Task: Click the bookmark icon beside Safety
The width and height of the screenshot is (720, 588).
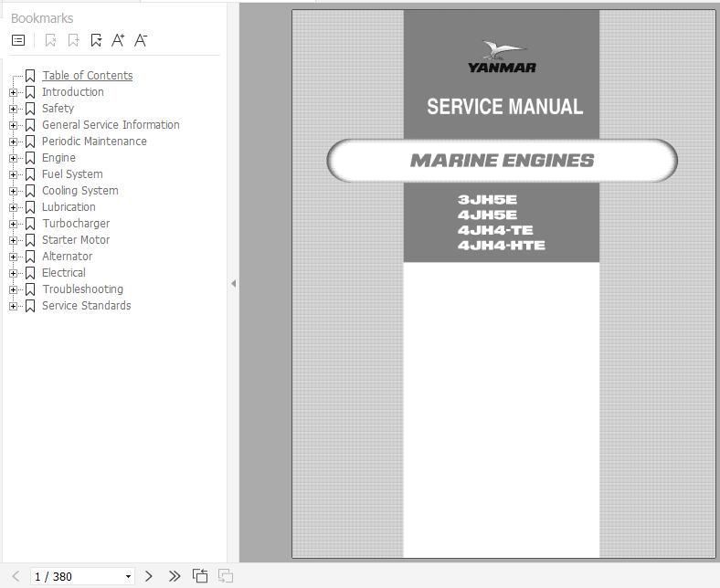Action: tap(30, 109)
